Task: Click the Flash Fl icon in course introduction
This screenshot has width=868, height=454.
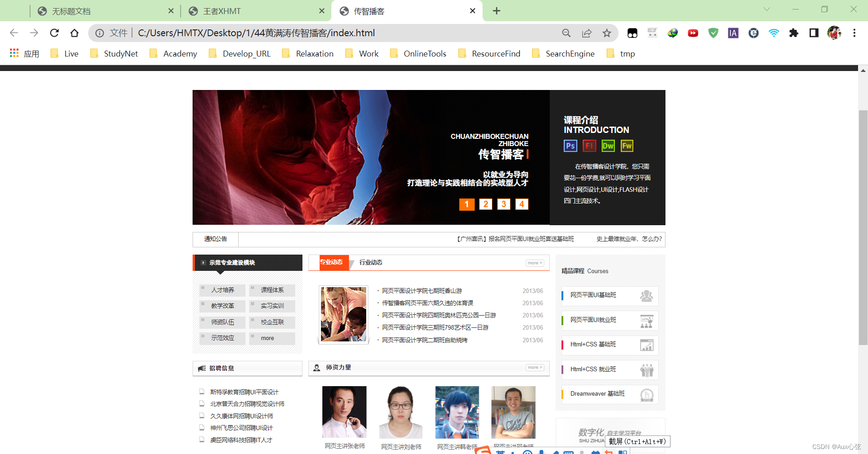Action: pyautogui.click(x=589, y=146)
